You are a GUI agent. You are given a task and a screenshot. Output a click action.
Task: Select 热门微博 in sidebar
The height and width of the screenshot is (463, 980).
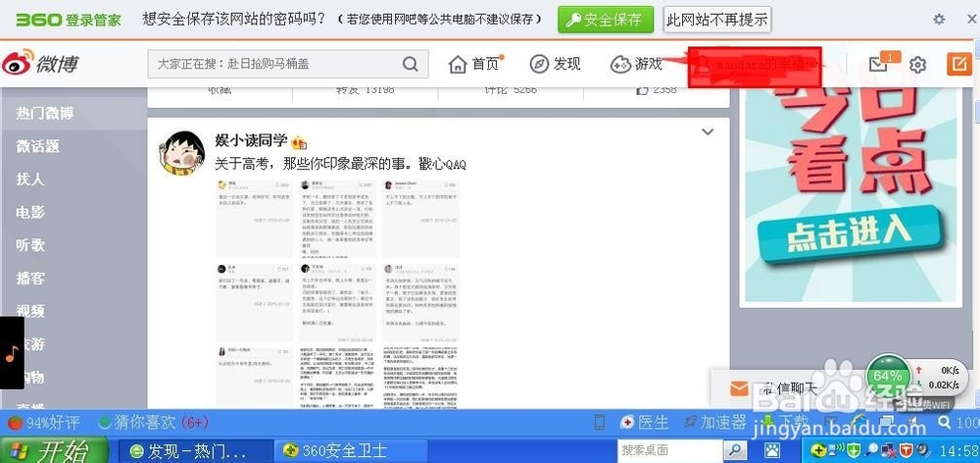tap(45, 113)
